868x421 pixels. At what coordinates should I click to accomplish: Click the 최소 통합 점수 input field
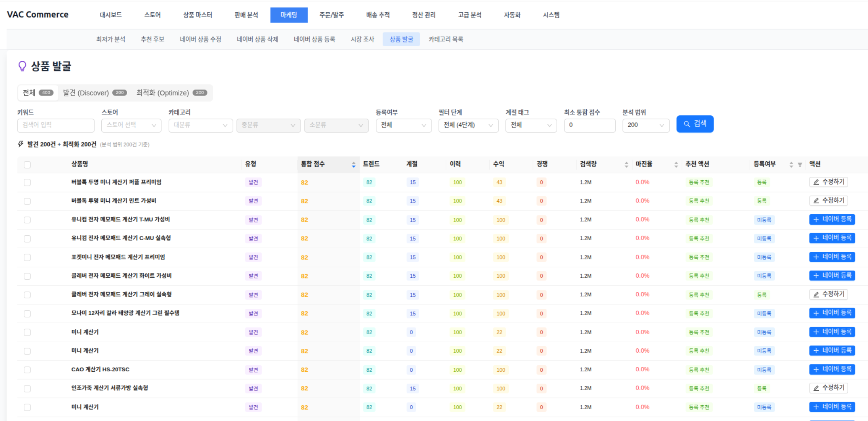pos(590,125)
